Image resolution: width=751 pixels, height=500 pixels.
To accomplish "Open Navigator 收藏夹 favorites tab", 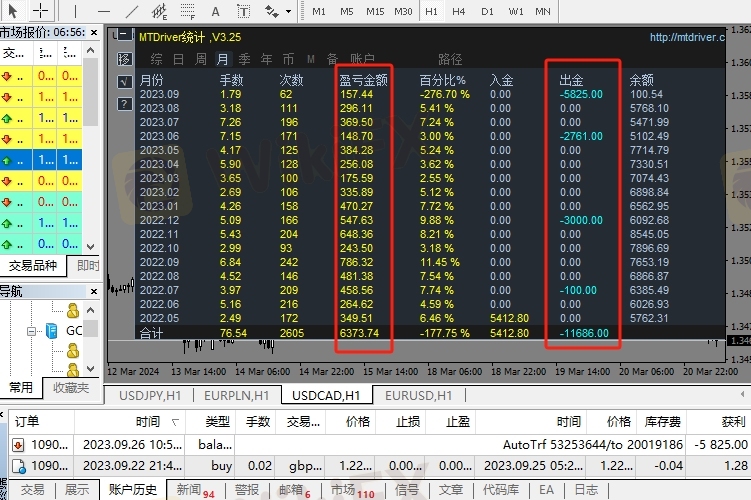I will pos(71,387).
